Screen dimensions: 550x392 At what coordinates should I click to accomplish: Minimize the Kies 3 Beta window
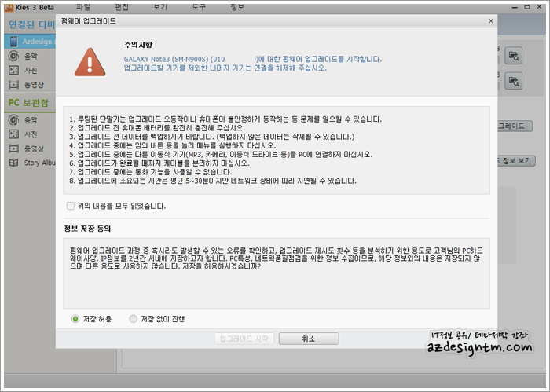(x=515, y=7)
